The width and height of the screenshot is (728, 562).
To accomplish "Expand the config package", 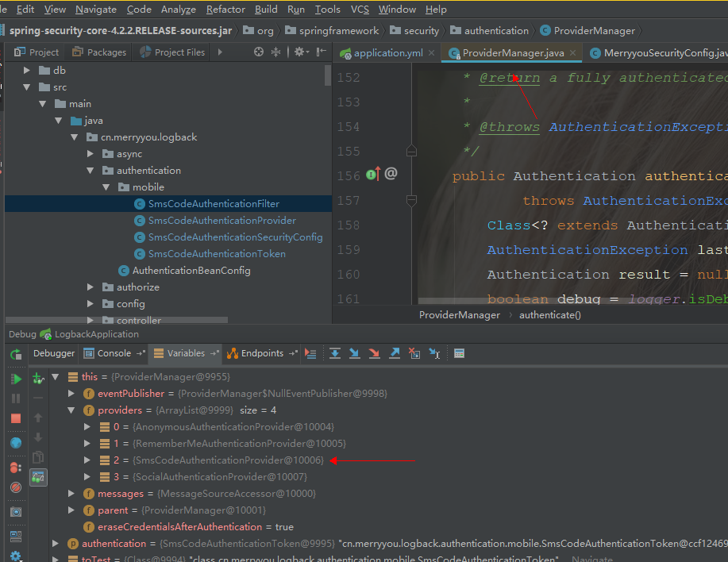I will [90, 303].
